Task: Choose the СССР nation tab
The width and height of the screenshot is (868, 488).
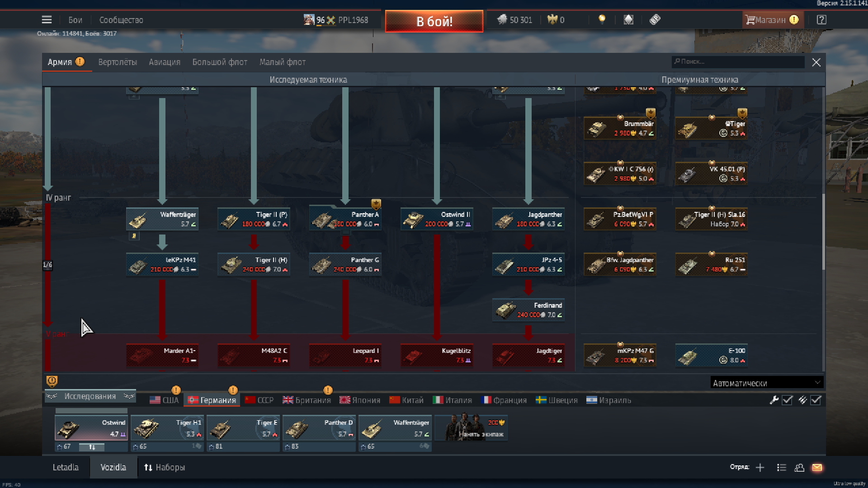Action: coord(259,400)
